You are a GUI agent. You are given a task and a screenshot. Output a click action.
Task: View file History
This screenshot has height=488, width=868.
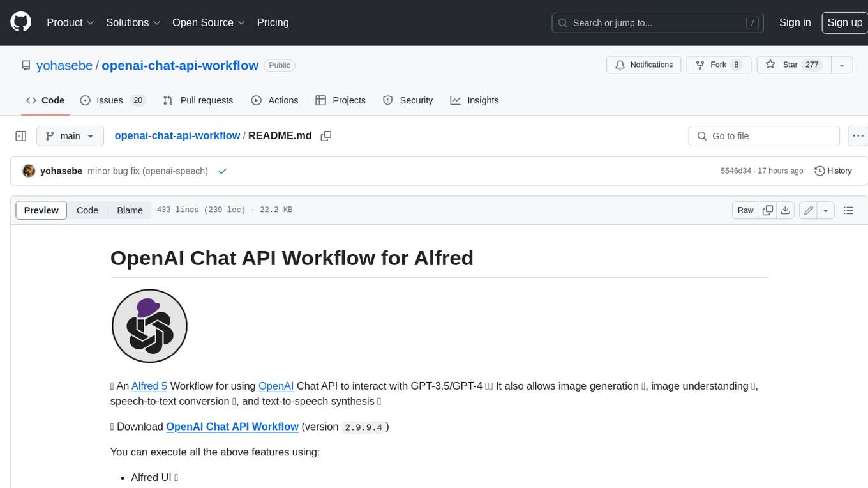pyautogui.click(x=833, y=171)
